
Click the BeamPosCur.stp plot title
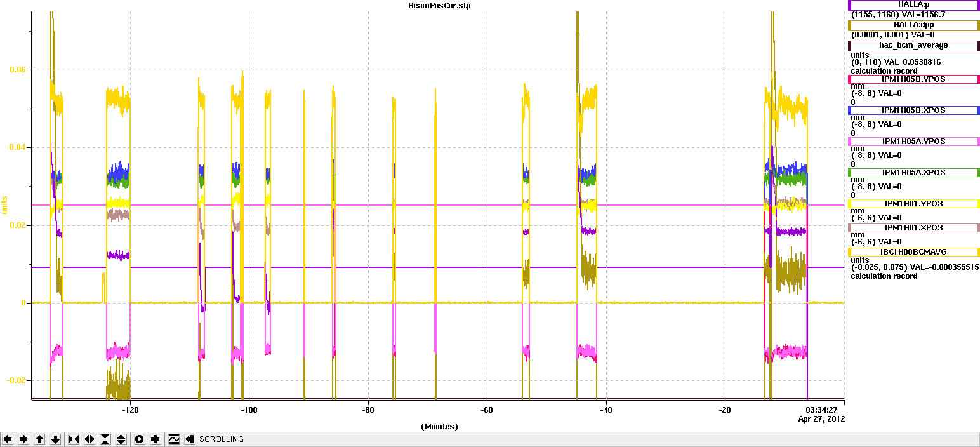[439, 5]
